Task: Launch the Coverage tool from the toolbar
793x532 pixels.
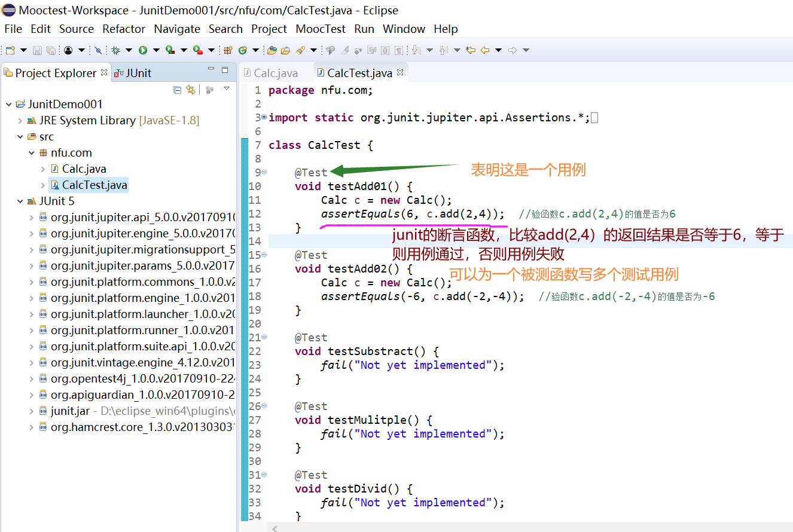Action: (x=172, y=50)
